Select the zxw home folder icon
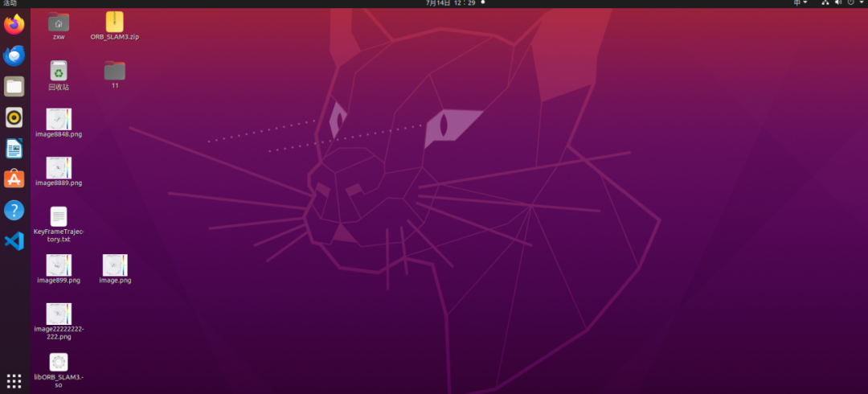 [59, 23]
